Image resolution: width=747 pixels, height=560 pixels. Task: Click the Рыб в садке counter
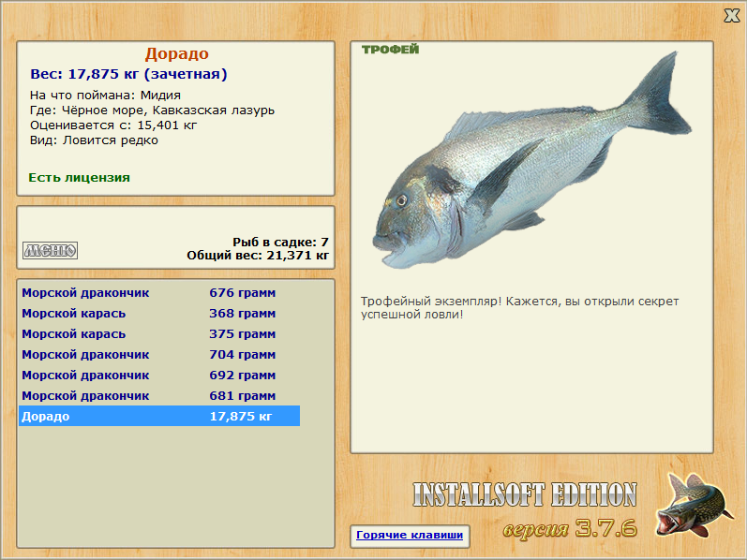[x=280, y=242]
